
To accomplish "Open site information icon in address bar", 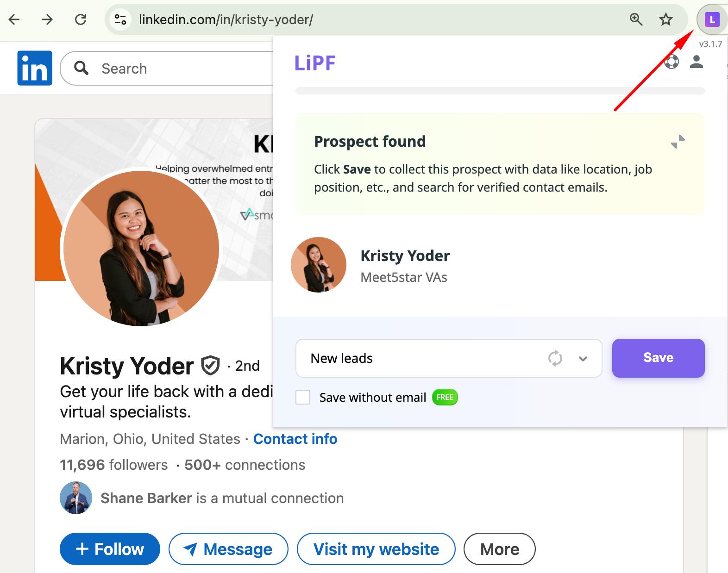I will [x=120, y=19].
